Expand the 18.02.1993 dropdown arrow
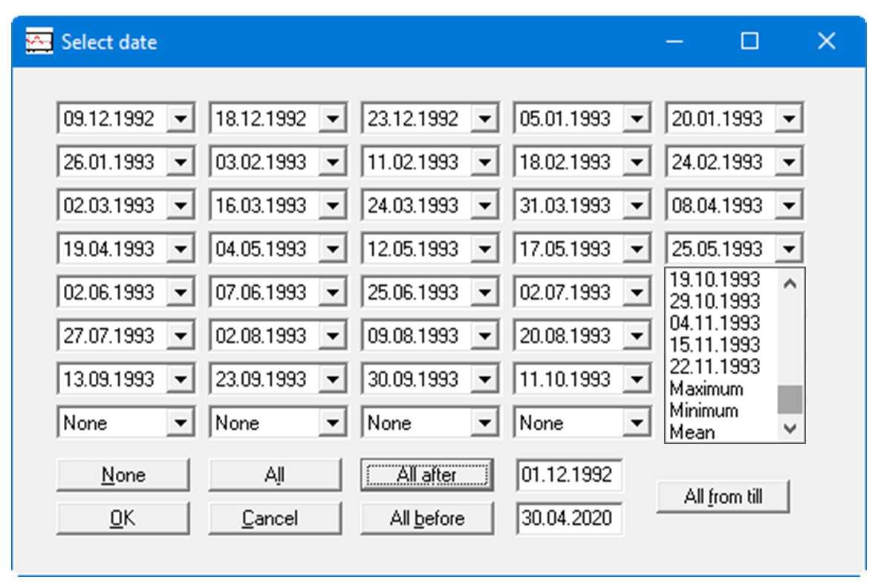The width and height of the screenshot is (878, 588). [636, 163]
